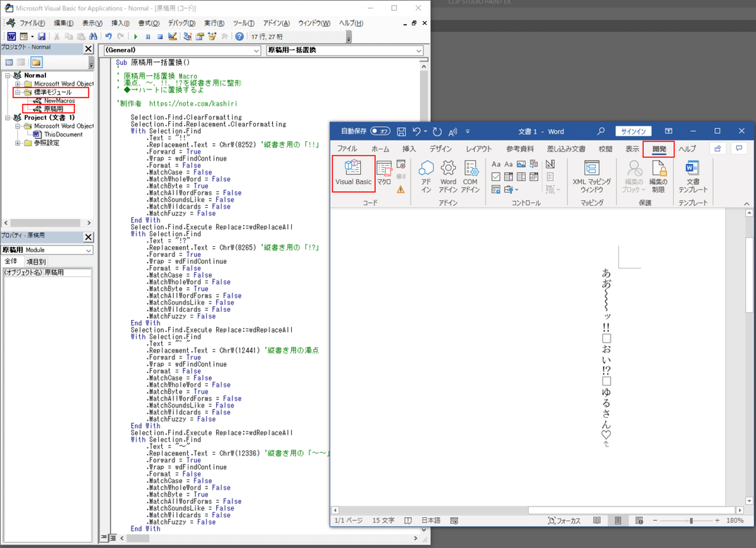Close the Project - Normal panel
Viewport: 756px width, 548px height.
(x=88, y=49)
